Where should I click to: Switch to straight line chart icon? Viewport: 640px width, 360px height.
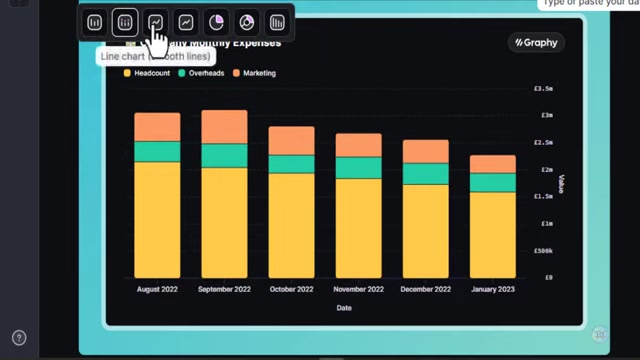186,22
